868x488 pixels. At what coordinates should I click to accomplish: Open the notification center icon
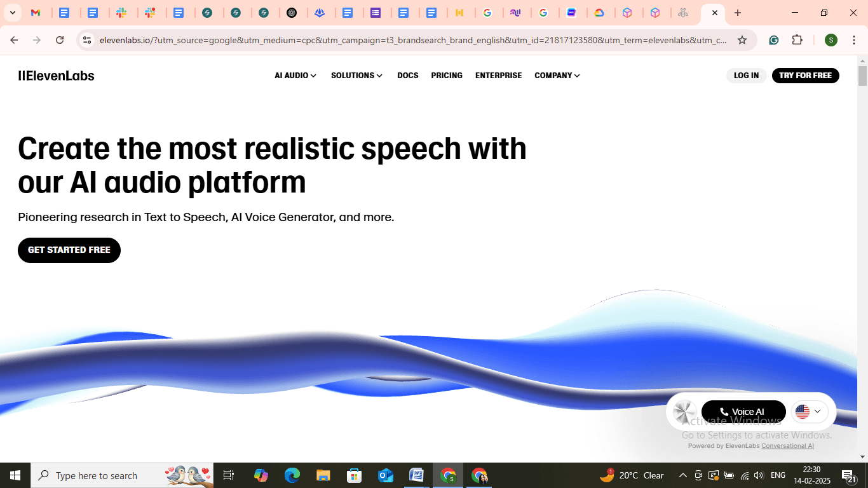coord(849,475)
